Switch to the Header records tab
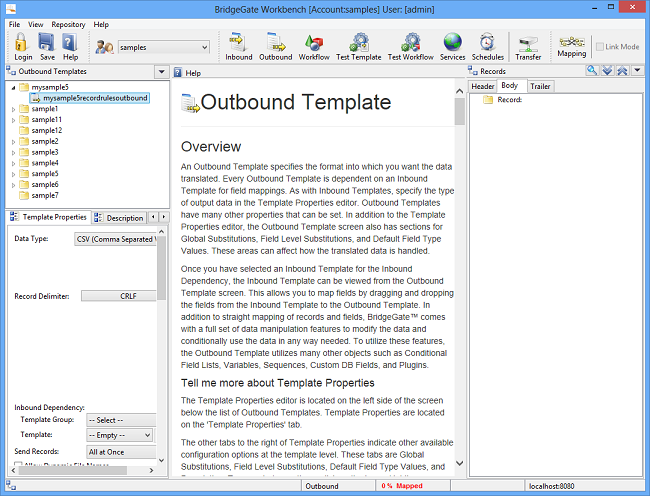Screen dimensions: 650x496 (483, 86)
